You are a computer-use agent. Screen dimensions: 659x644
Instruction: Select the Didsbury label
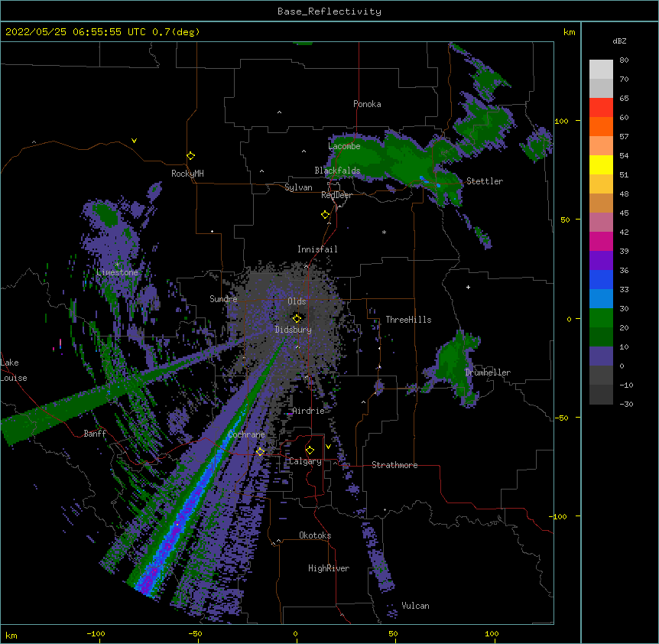[294, 330]
